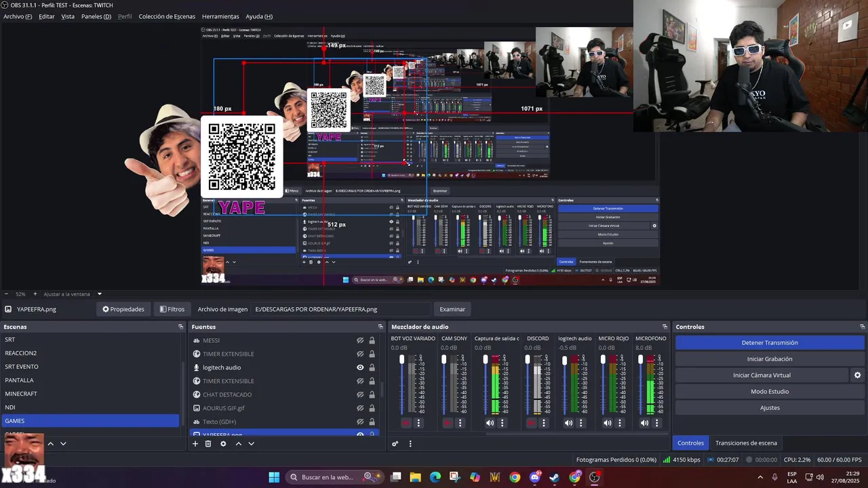The image size is (868, 488).
Task: Mute the MICRO ROJO channel
Action: (607, 423)
